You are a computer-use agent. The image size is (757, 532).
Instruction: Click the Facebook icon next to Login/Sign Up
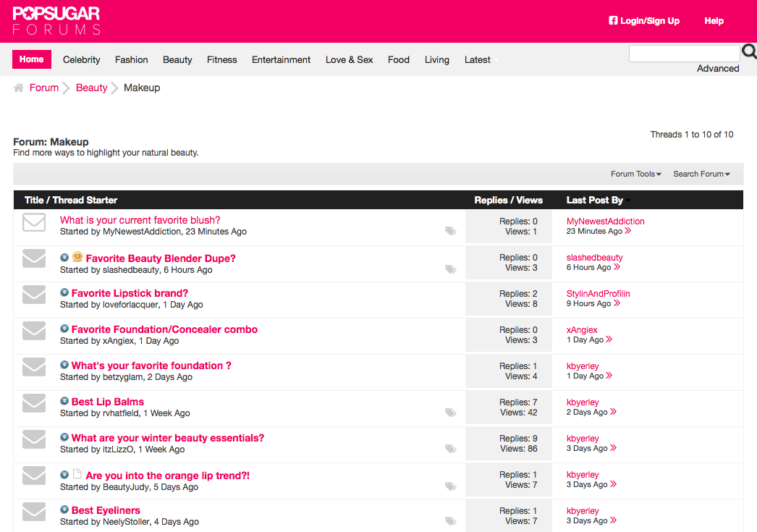pyautogui.click(x=613, y=21)
